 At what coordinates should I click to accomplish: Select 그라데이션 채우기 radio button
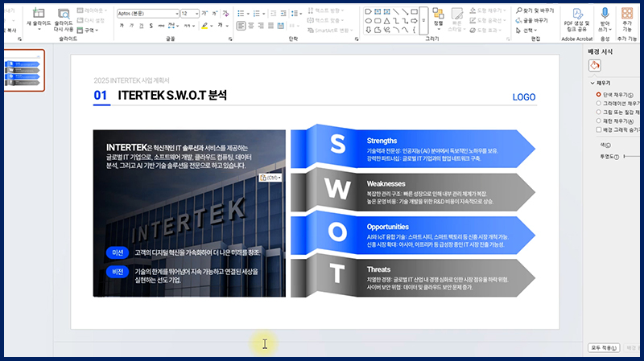pos(598,104)
